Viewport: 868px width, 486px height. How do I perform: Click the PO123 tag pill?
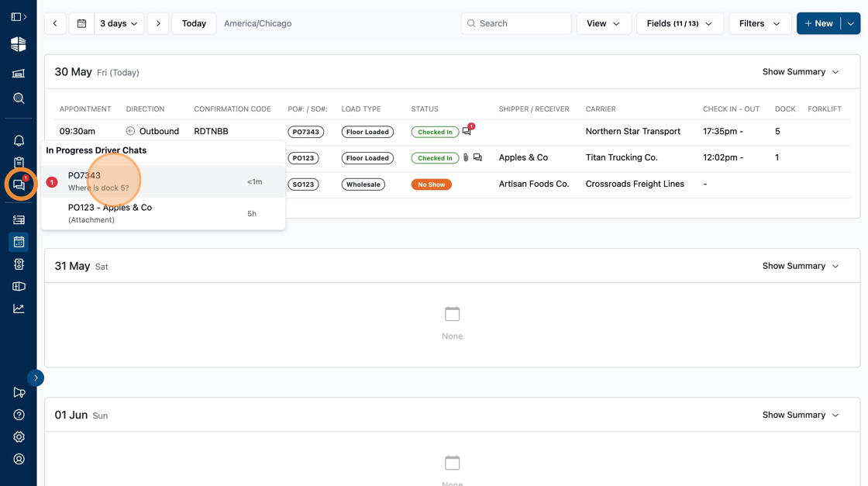(303, 158)
